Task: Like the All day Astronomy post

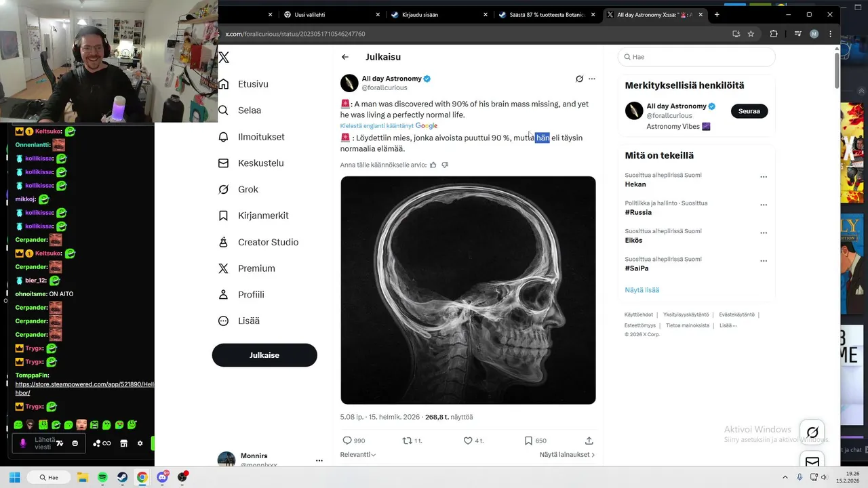Action: click(x=467, y=441)
